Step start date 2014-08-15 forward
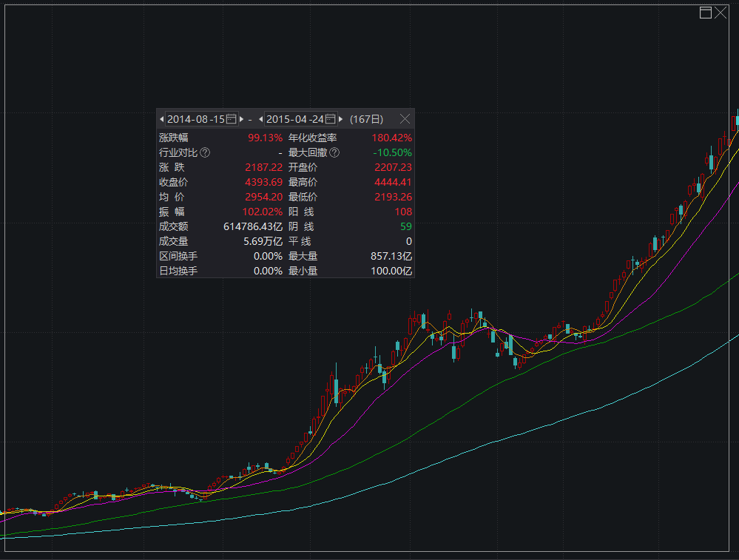This screenshot has height=560, width=739. click(242, 119)
